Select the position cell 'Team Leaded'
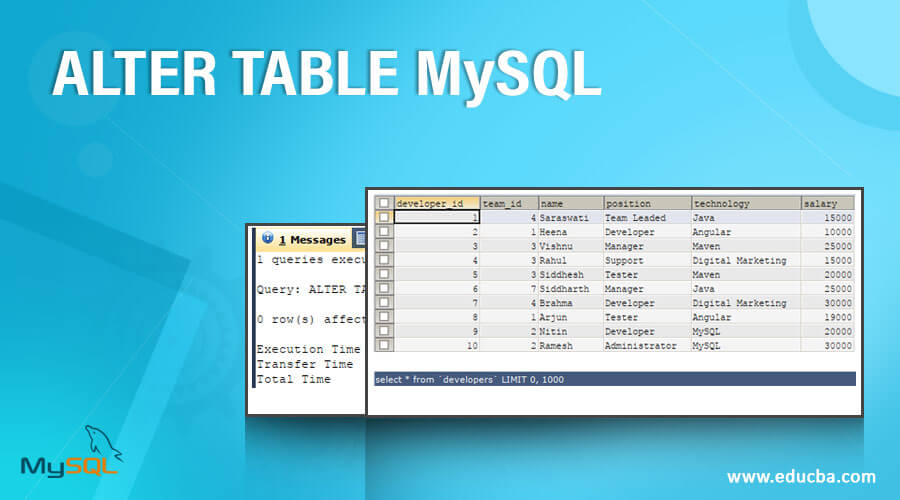Viewport: 900px width, 500px height. (647, 218)
